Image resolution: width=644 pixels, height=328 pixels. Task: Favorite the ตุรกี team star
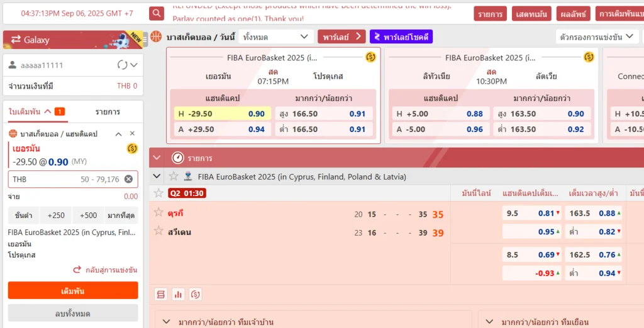point(159,213)
